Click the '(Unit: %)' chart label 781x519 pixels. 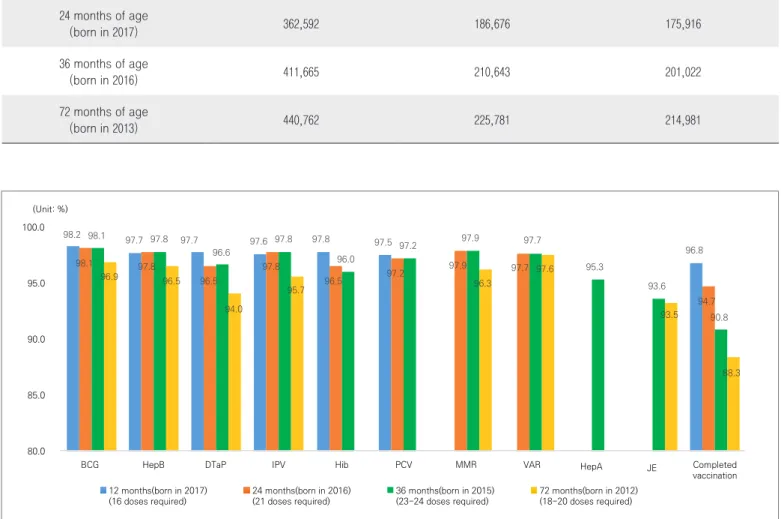(50, 209)
